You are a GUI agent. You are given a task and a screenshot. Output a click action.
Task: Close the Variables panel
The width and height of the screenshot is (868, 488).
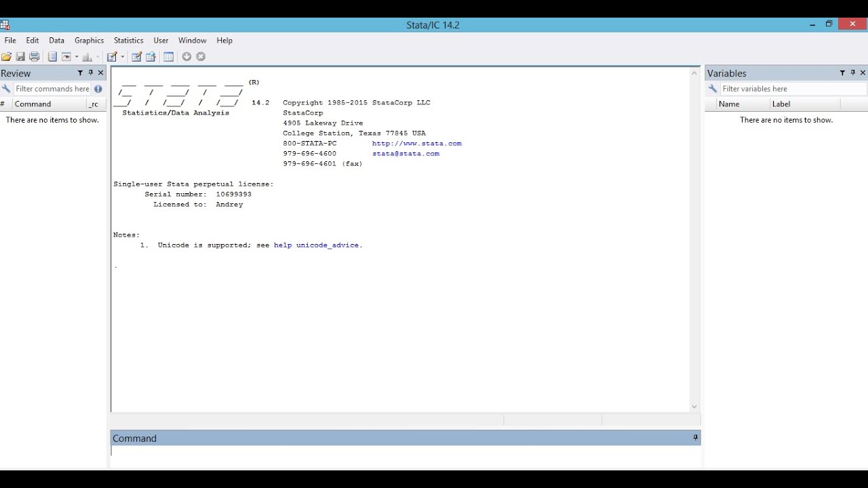tap(863, 73)
